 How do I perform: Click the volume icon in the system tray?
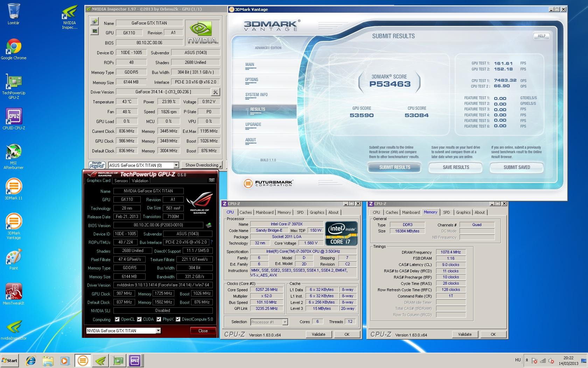(x=552, y=360)
